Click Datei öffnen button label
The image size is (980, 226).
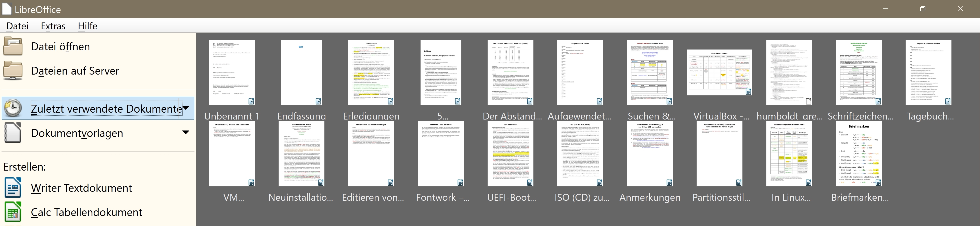coord(60,46)
